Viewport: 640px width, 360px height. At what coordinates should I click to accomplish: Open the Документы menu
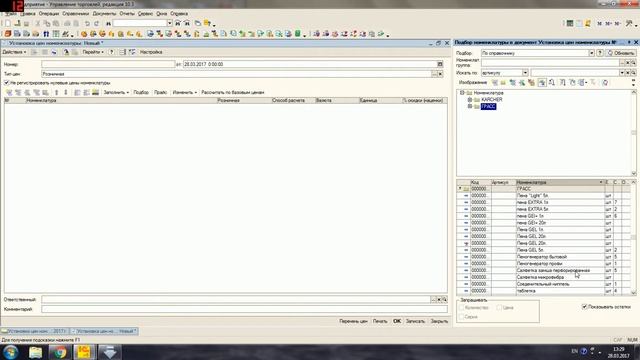104,13
